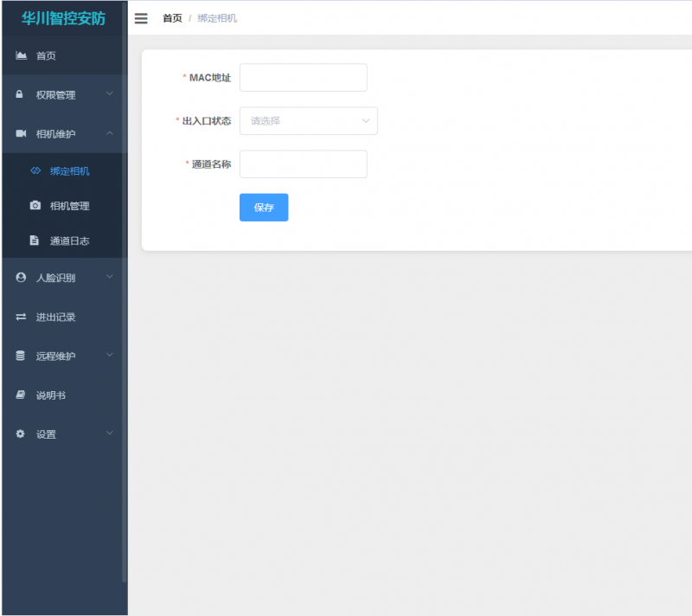Click the book icon for 说明书

click(21, 395)
